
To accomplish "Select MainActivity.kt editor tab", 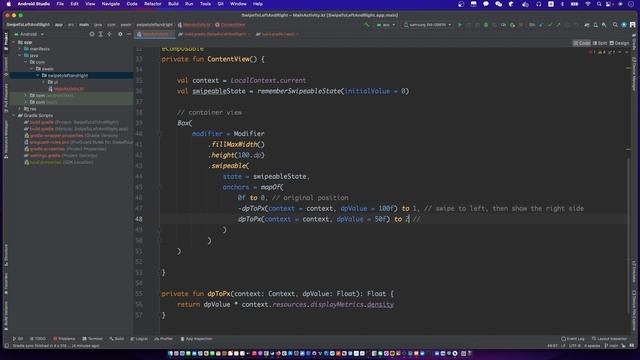I will coord(155,34).
